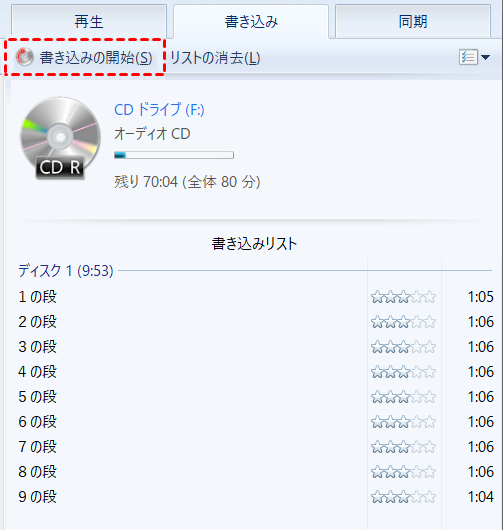This screenshot has height=530, width=503.
Task: Select track 1 の段 in burn list
Action: tap(256, 297)
